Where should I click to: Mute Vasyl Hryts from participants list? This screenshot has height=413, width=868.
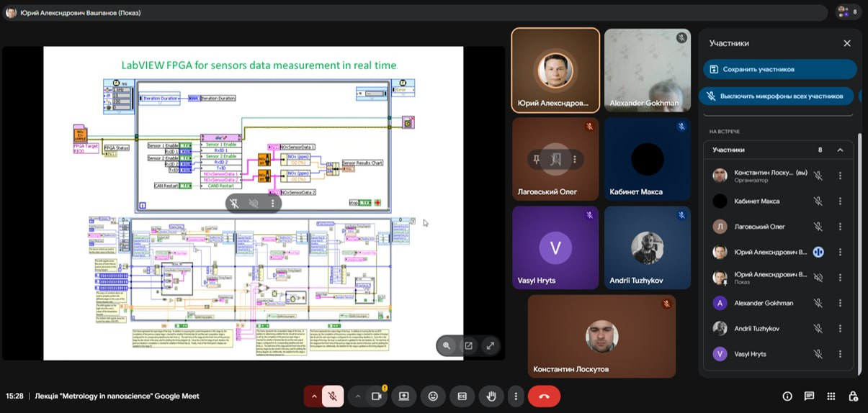click(x=818, y=354)
